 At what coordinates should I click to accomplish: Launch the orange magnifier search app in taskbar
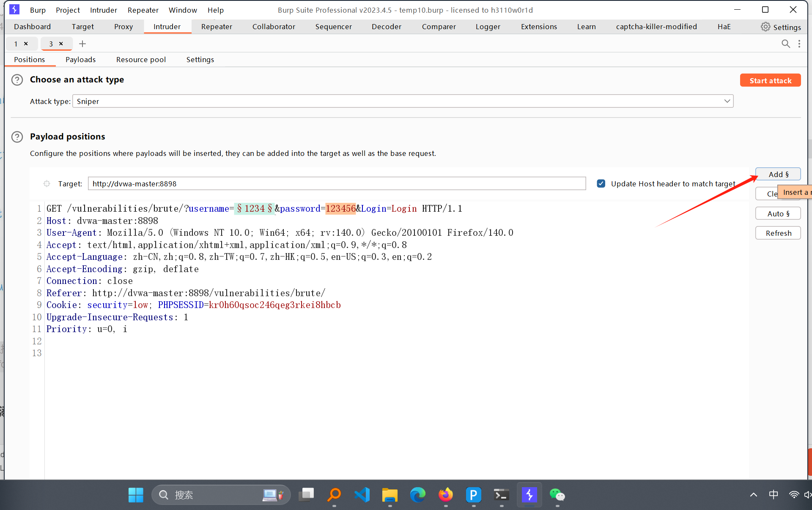334,495
